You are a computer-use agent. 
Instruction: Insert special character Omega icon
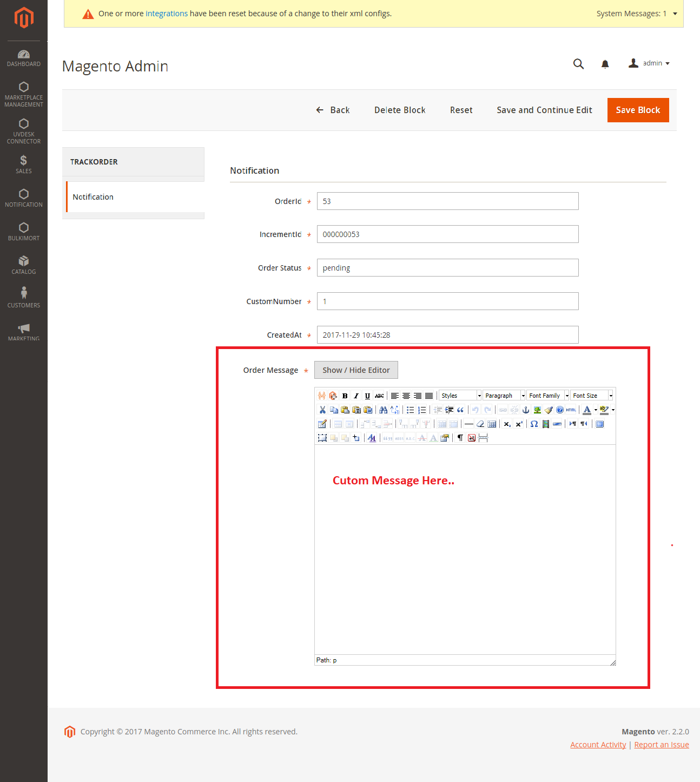[x=534, y=424]
